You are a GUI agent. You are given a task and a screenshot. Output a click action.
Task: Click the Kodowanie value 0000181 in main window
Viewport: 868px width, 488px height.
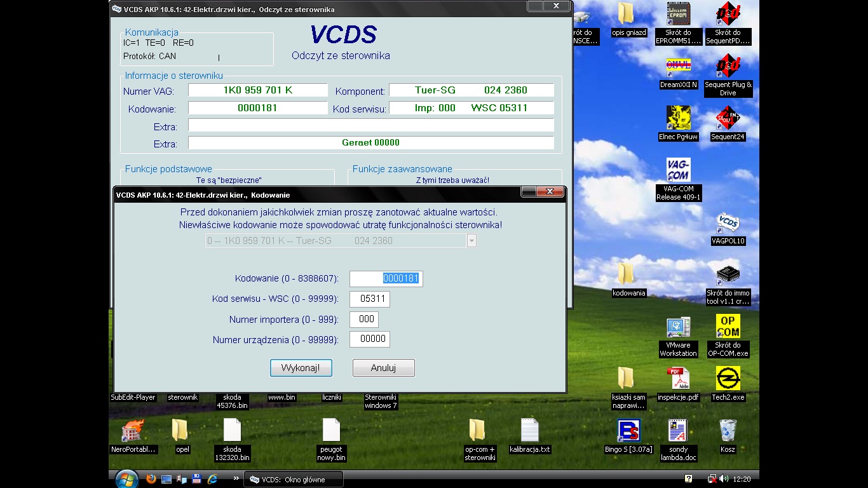point(257,108)
